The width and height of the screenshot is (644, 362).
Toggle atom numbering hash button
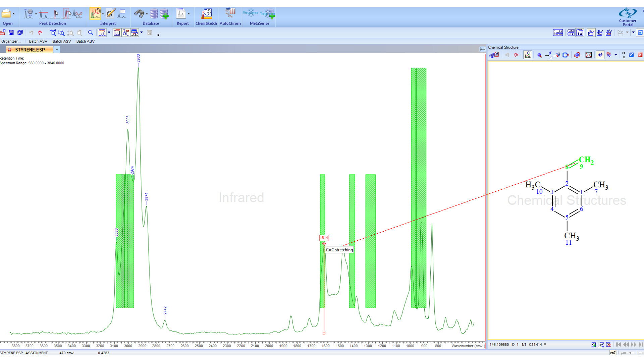[x=600, y=55]
